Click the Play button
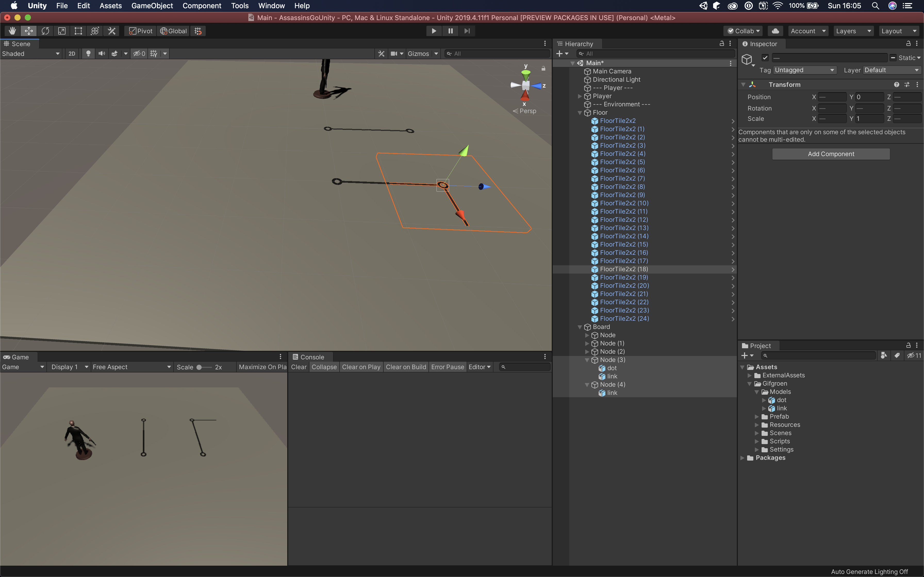 pyautogui.click(x=434, y=31)
